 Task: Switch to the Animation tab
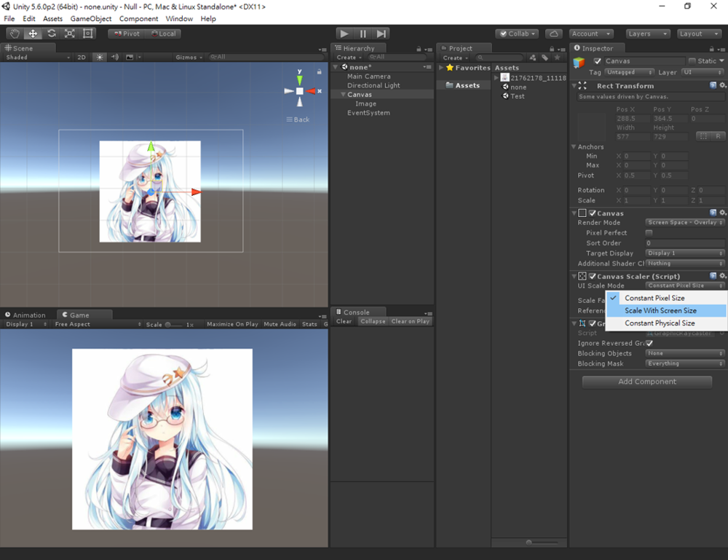tap(29, 315)
